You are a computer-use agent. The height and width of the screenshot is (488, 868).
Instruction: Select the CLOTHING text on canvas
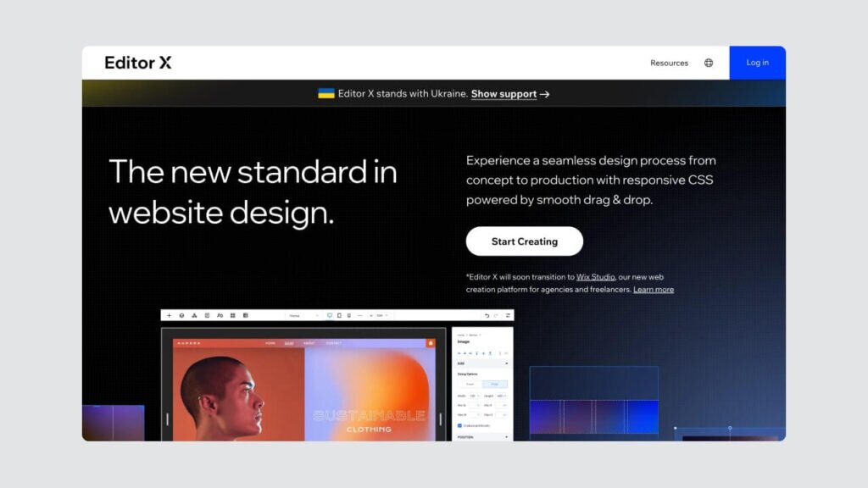point(370,430)
